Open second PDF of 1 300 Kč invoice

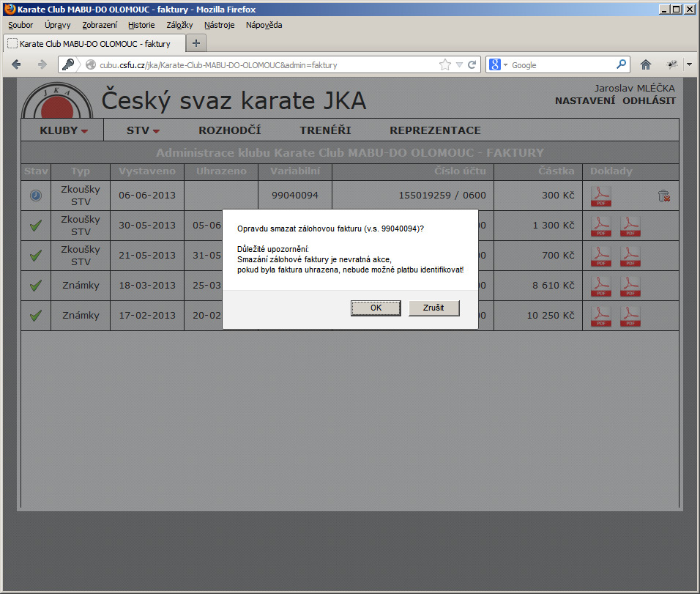tap(630, 226)
